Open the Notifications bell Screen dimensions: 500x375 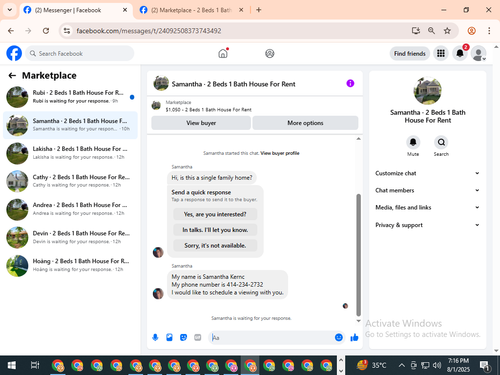(460, 53)
